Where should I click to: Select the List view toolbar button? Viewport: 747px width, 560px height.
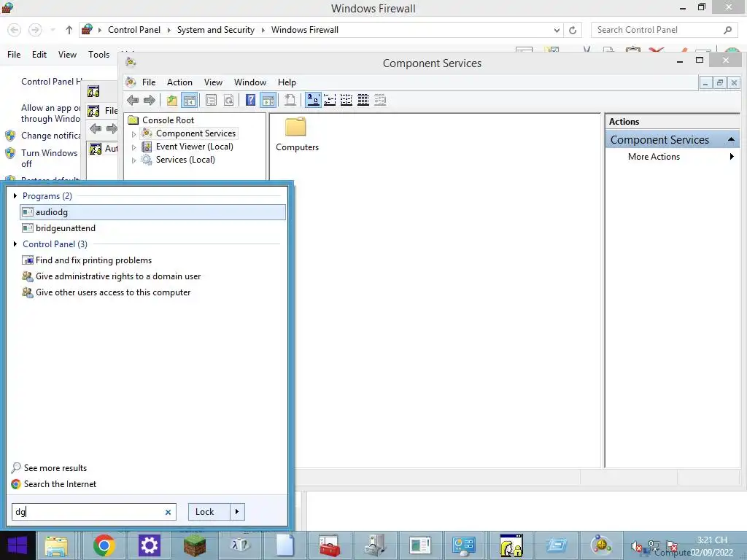(347, 100)
